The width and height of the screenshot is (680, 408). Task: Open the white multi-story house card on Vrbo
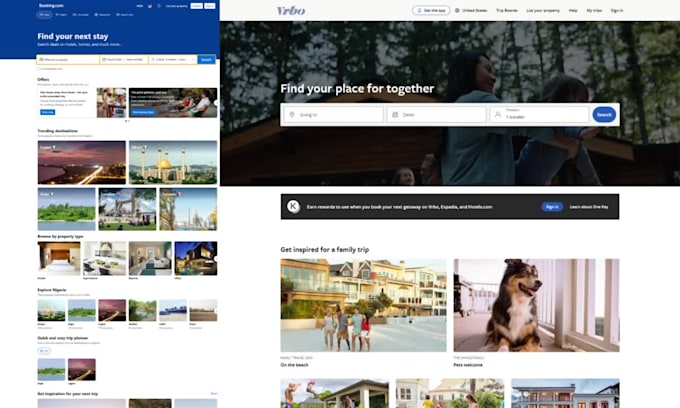pos(565,393)
